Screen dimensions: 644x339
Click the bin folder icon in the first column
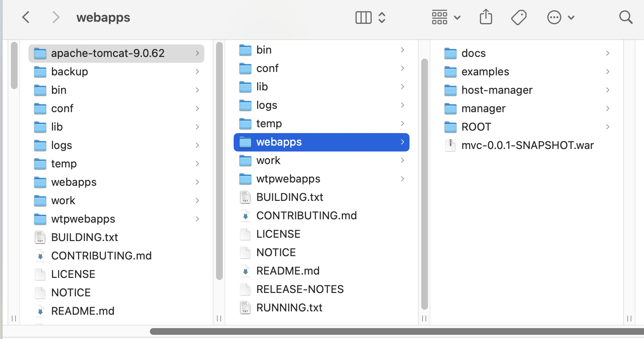click(x=40, y=90)
